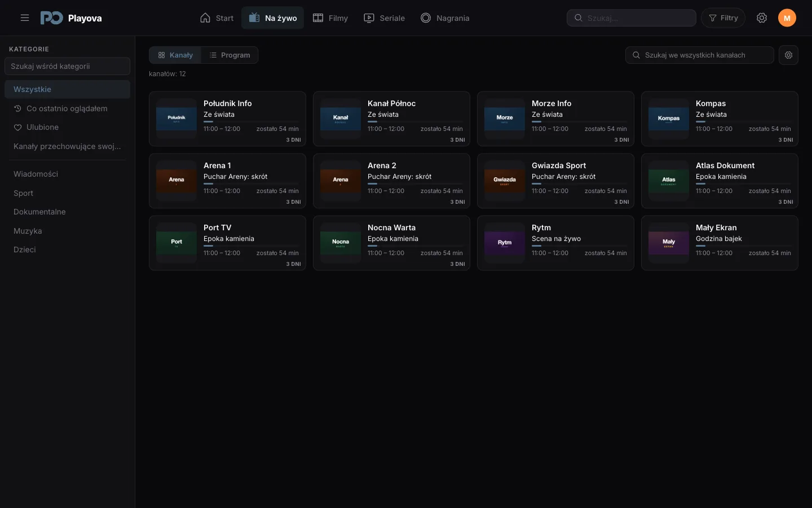The image size is (812, 508).
Task: Switch to Kanały grid view
Action: coord(175,55)
